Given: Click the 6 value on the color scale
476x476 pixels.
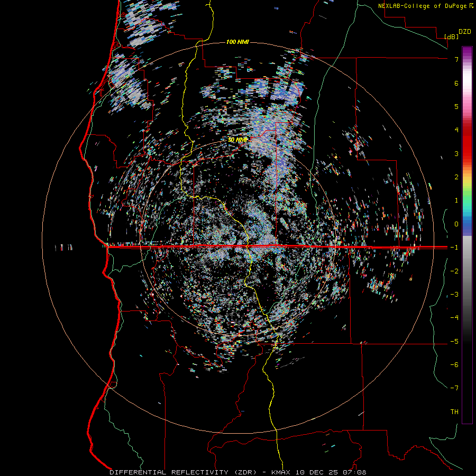Looking at the screenshot, I should [456, 83].
